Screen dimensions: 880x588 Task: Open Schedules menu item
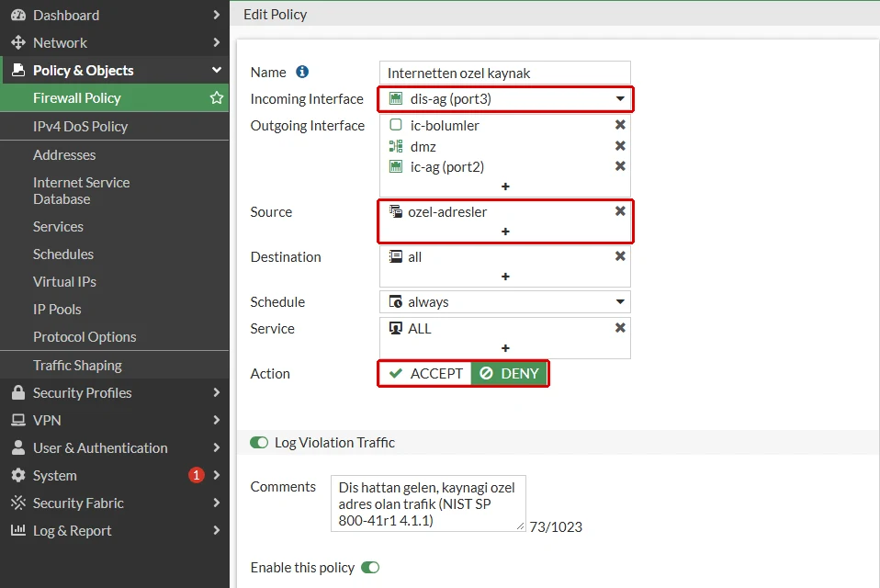115,254
